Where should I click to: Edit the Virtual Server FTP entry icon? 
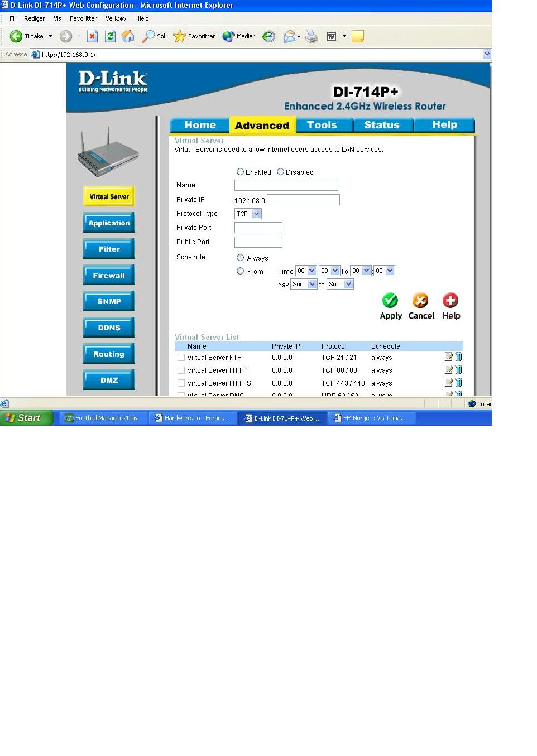pos(448,357)
